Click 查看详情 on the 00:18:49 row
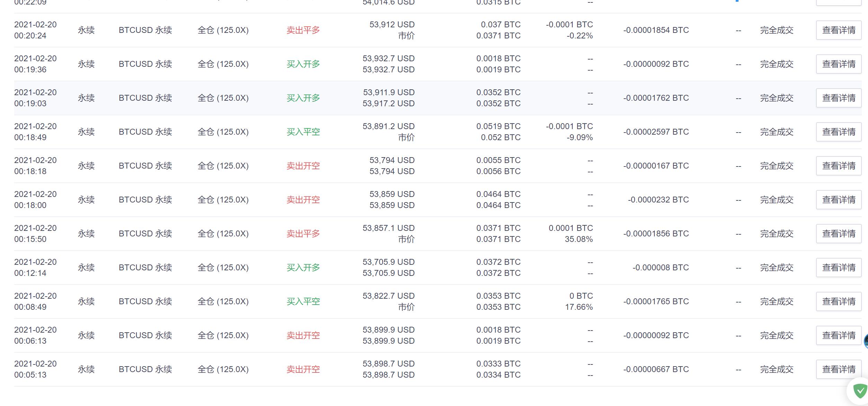This screenshot has width=868, height=406. click(838, 132)
